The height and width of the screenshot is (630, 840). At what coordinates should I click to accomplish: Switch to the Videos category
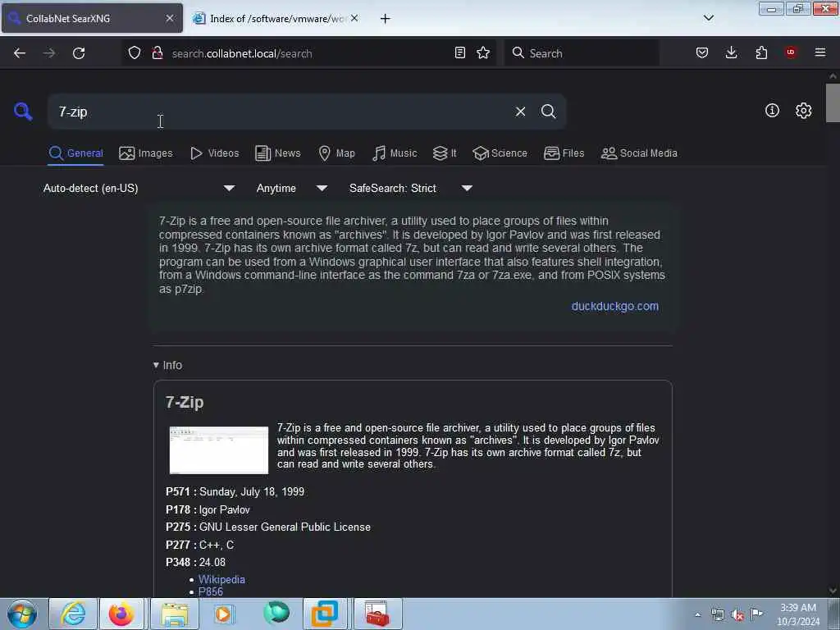[x=215, y=153]
